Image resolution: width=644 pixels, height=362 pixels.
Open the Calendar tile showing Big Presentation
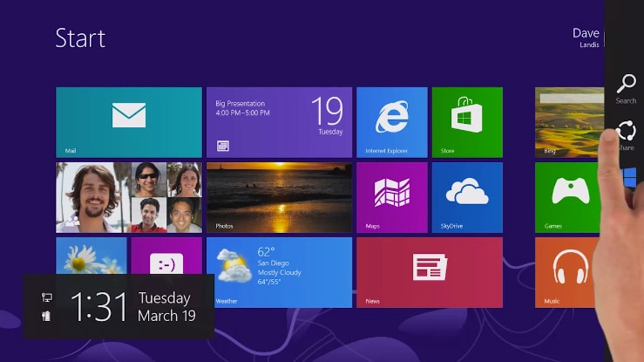click(279, 122)
